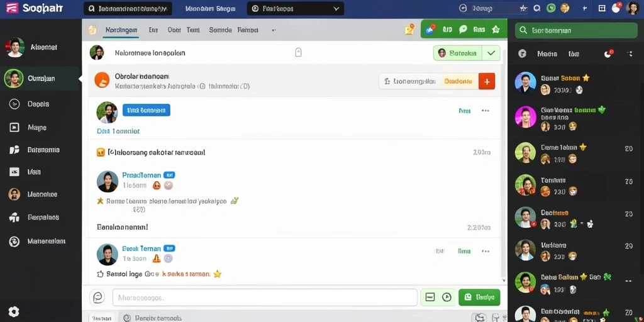Switch to the Ramea tab
This screenshot has height=322, width=644.
248,30
